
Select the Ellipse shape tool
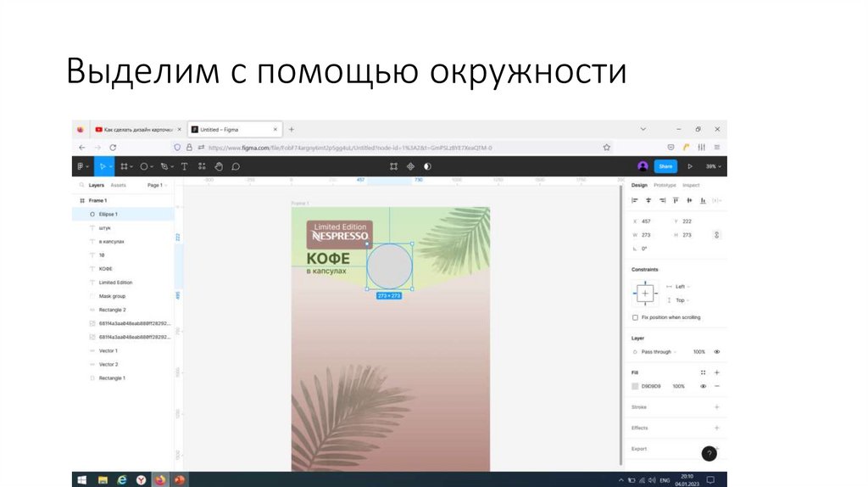(144, 166)
